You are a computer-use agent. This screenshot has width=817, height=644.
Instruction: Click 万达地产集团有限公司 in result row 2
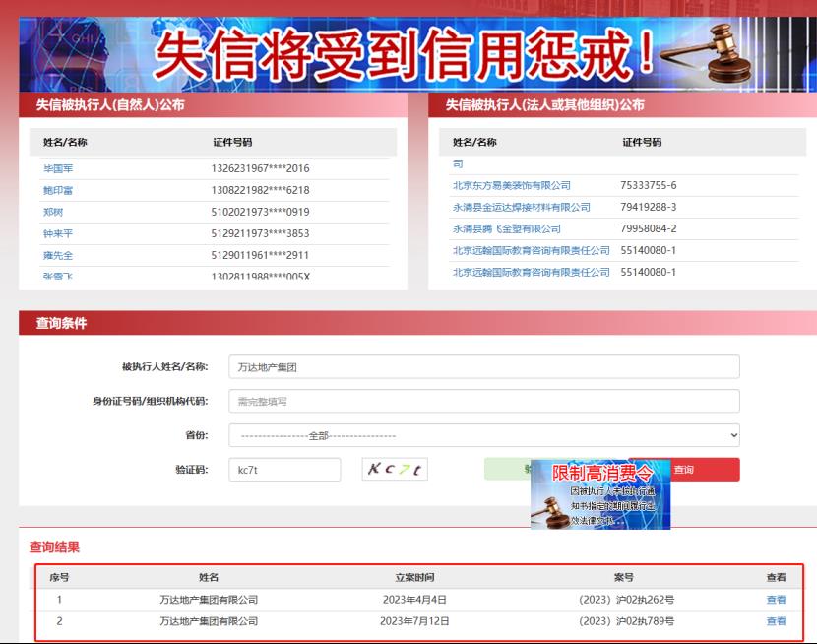coord(209,621)
